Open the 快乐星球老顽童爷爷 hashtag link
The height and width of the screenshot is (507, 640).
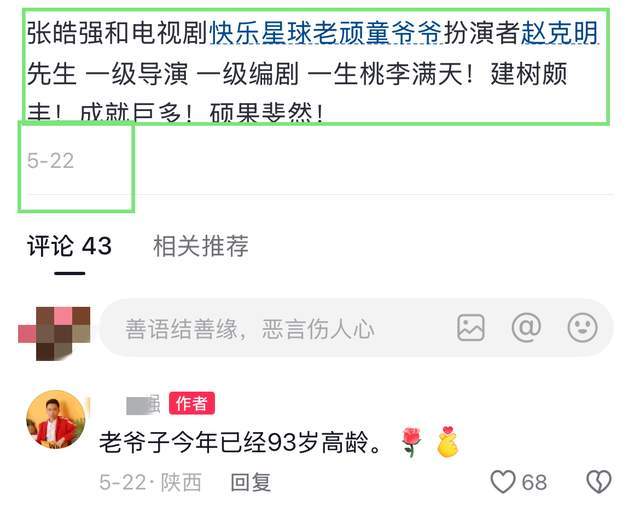325,33
